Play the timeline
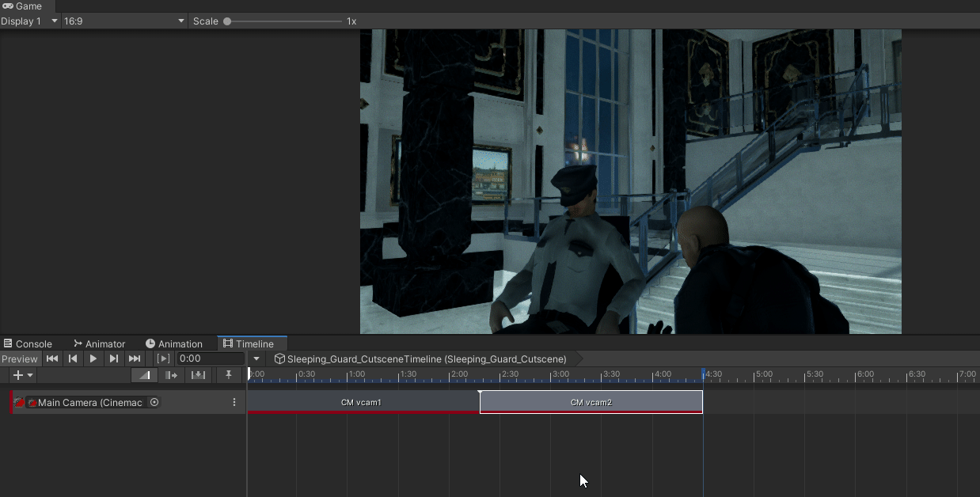Image resolution: width=980 pixels, height=497 pixels. point(93,359)
